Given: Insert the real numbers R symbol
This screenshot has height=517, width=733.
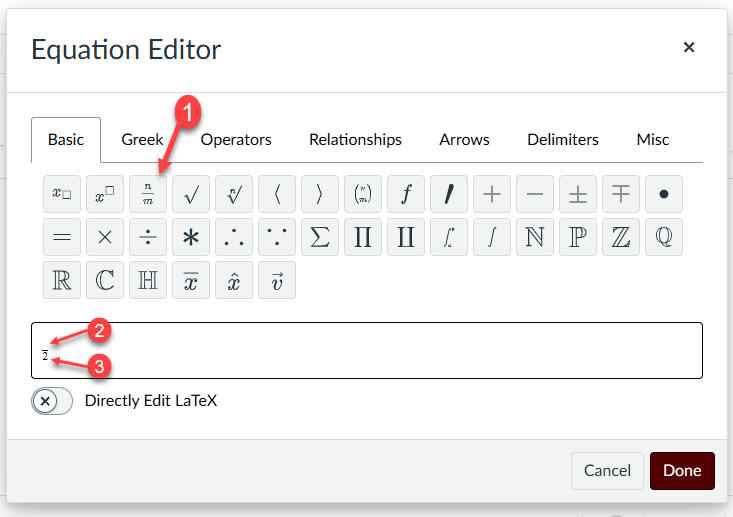Looking at the screenshot, I should pyautogui.click(x=62, y=280).
